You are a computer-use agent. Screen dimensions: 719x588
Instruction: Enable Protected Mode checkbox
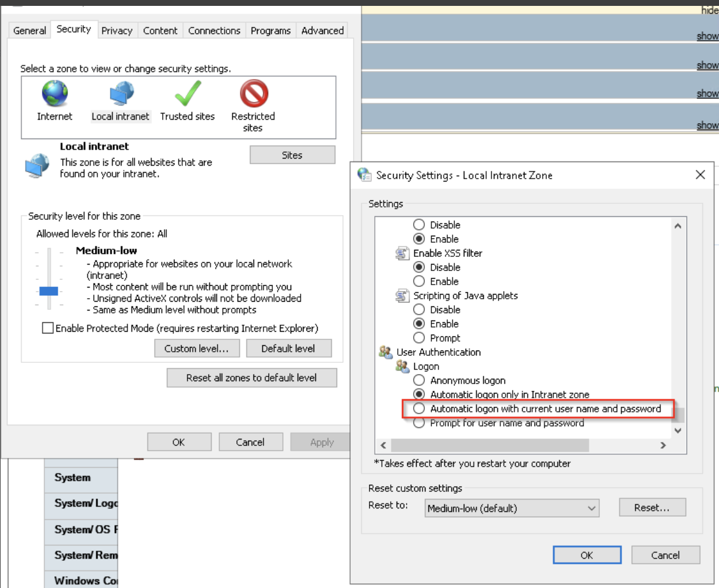pos(49,328)
